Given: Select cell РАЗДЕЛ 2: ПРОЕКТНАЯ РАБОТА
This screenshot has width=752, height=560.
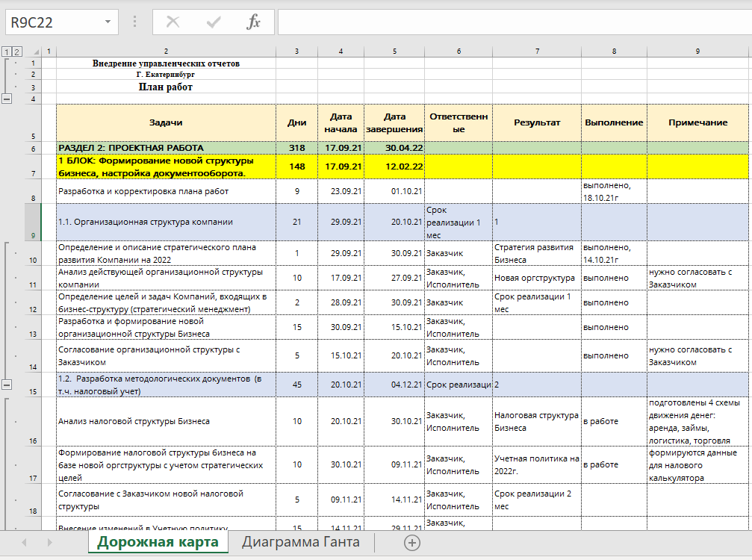Looking at the screenshot, I should pyautogui.click(x=166, y=148).
